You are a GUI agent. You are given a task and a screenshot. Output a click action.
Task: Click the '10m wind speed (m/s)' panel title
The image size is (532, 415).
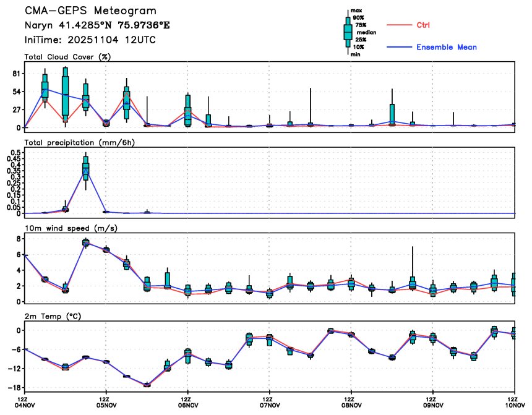coord(71,228)
